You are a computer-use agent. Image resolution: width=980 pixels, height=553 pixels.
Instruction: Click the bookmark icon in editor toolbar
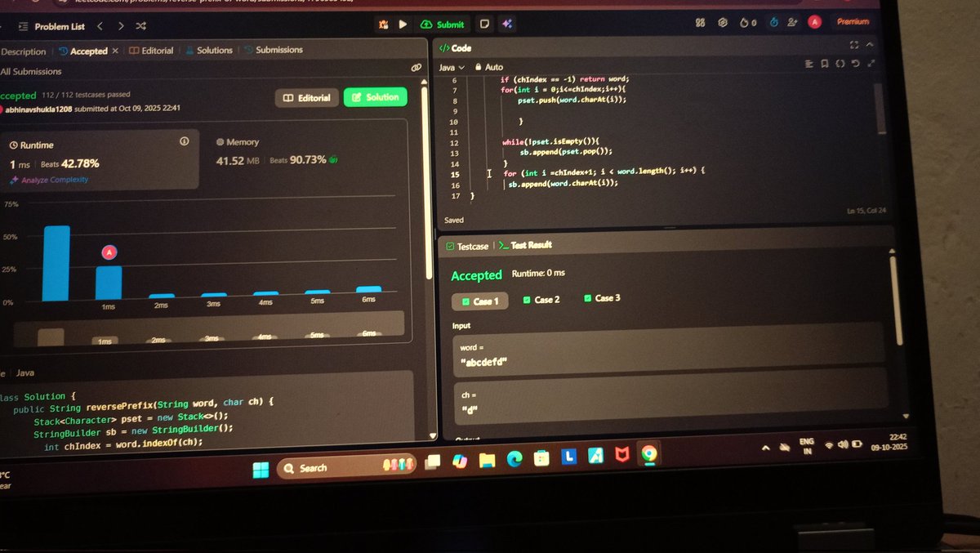[x=824, y=63]
